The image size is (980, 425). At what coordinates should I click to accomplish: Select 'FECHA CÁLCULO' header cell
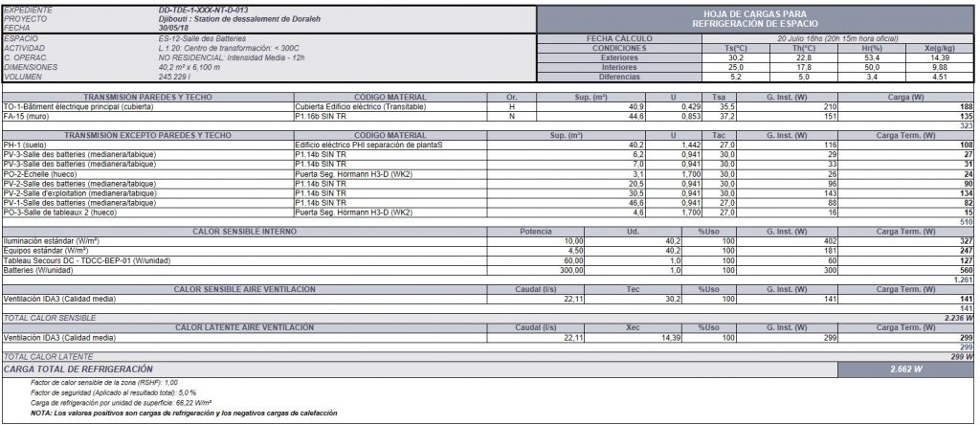click(619, 38)
